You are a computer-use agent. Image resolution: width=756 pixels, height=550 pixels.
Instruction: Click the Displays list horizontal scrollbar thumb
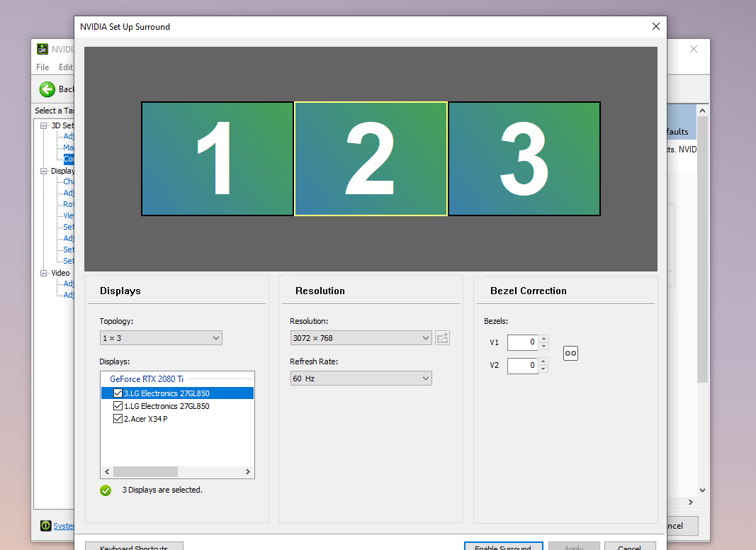(145, 471)
